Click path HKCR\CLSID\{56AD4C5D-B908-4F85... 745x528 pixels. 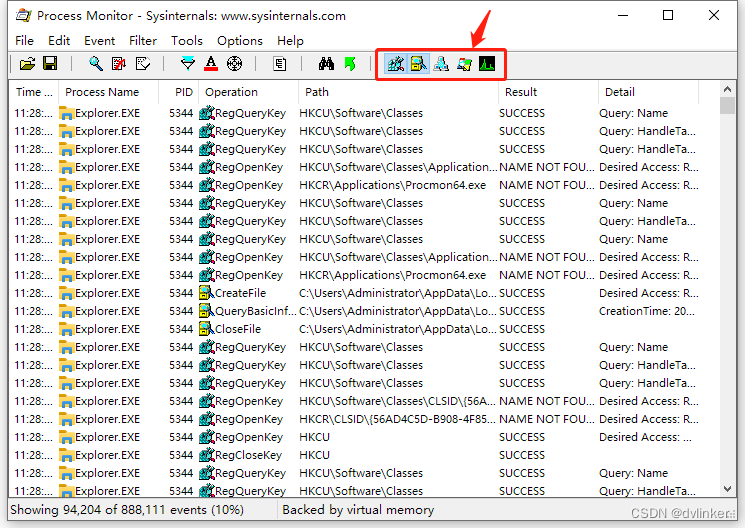click(x=397, y=419)
